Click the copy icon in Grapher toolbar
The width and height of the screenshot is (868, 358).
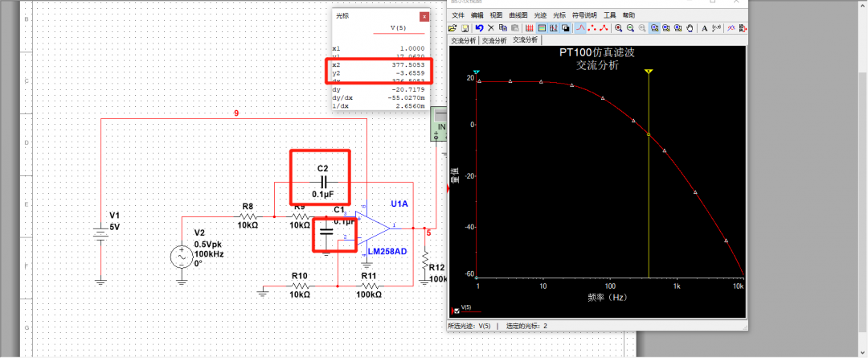pos(503,27)
